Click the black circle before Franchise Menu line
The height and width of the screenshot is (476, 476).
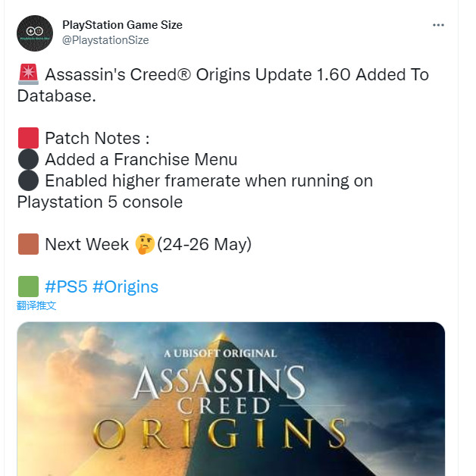[28, 159]
